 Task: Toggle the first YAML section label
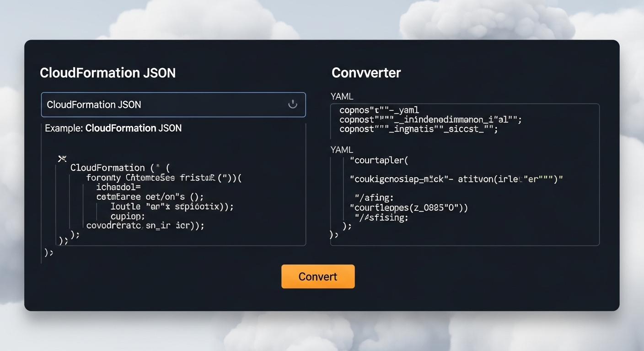pos(342,96)
